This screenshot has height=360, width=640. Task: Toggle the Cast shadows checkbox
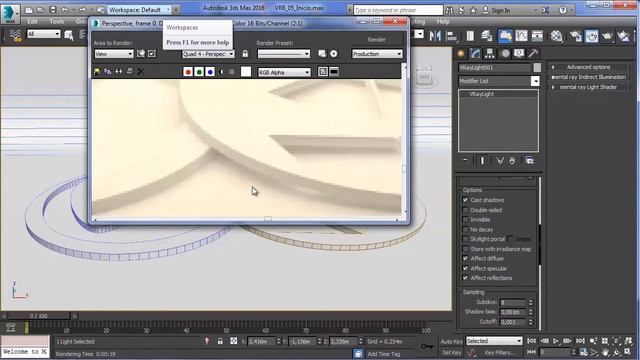pyautogui.click(x=465, y=200)
